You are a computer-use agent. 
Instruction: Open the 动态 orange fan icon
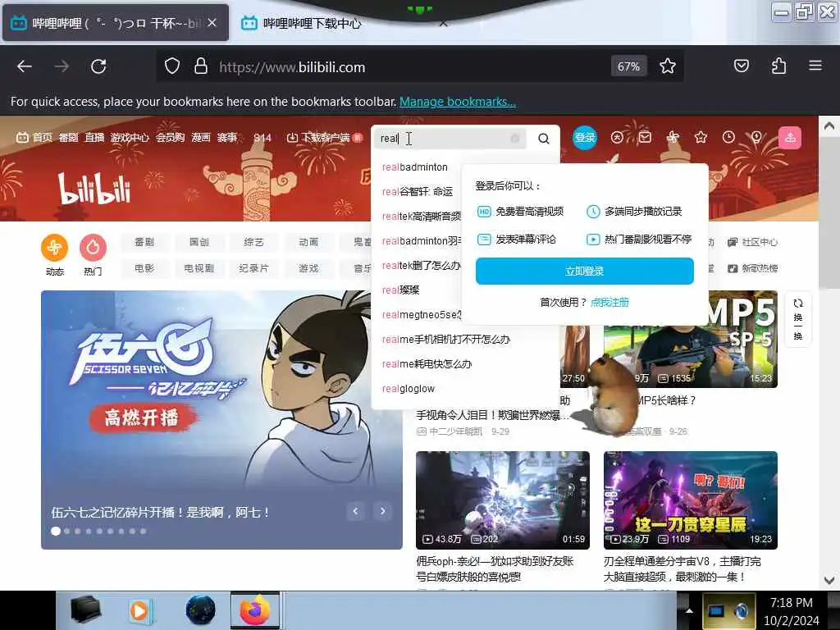click(55, 248)
